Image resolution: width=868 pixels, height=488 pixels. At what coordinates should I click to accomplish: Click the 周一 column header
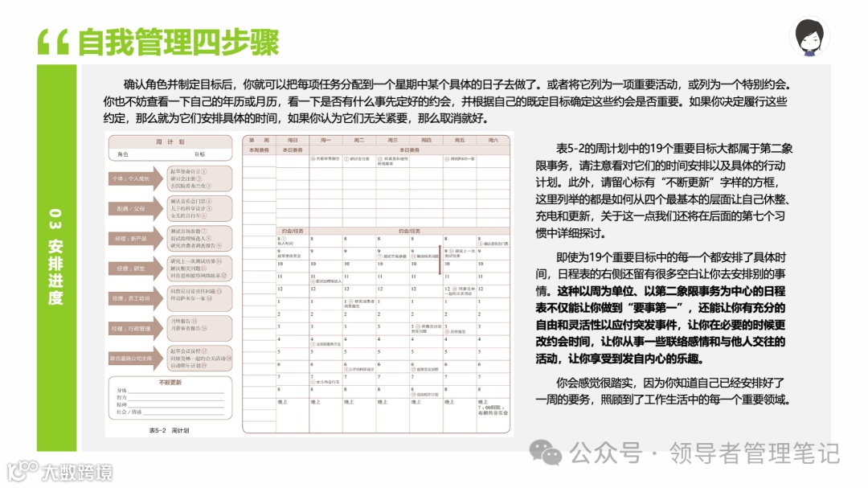click(x=326, y=141)
